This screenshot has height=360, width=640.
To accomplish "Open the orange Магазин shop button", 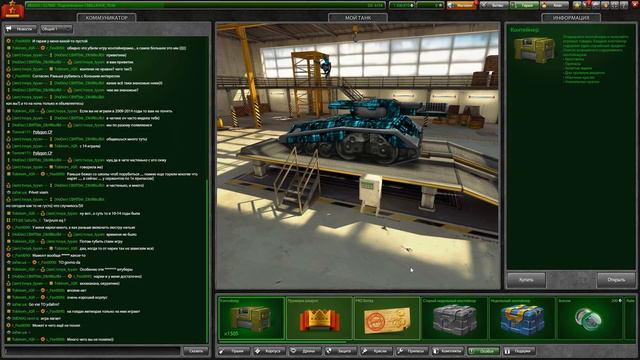I will click(461, 5).
